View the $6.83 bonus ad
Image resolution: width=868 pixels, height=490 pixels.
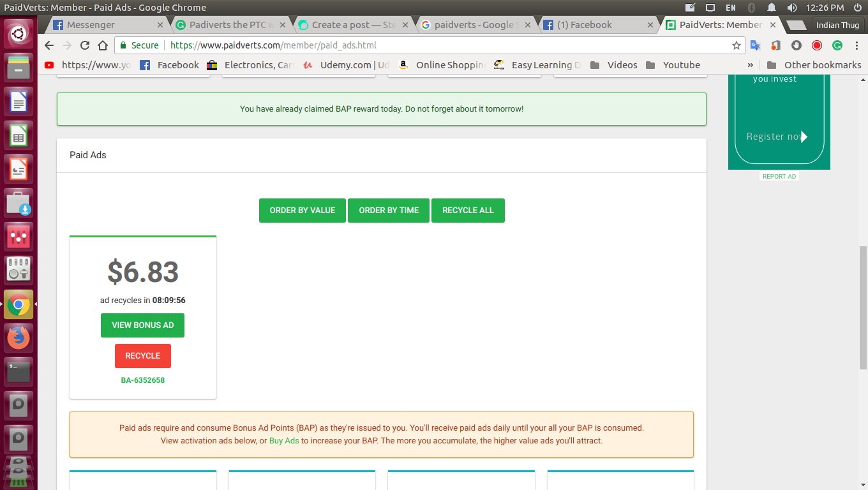click(x=142, y=325)
